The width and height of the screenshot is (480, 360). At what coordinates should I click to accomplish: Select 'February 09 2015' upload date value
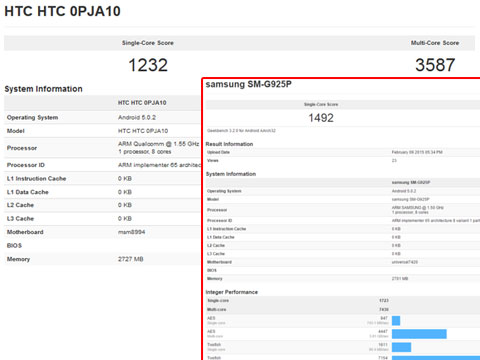pos(417,152)
